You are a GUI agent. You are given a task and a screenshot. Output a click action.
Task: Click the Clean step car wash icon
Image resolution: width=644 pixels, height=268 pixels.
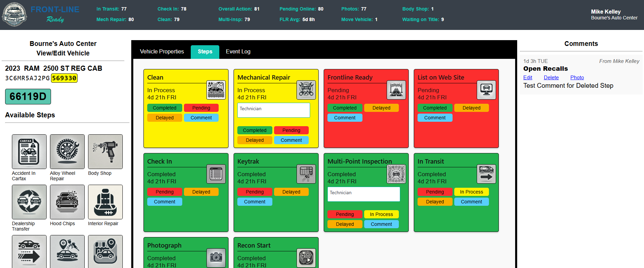point(216,90)
